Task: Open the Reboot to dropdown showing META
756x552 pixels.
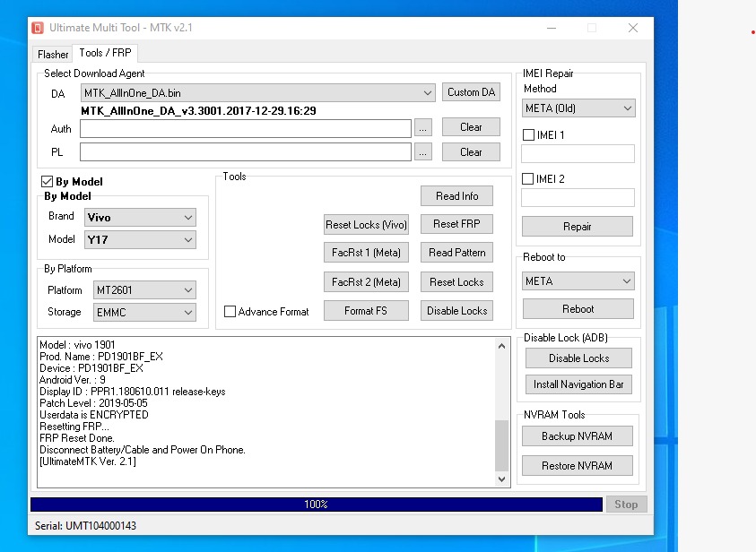Action: point(578,280)
